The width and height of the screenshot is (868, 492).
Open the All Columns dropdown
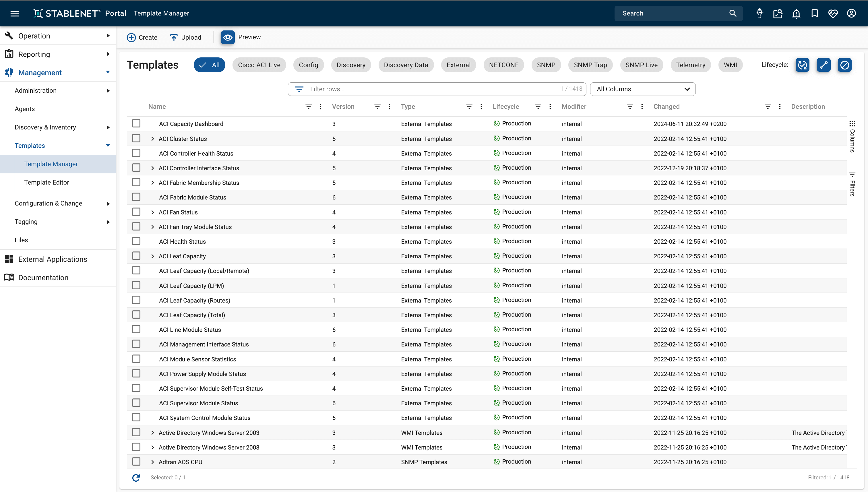pyautogui.click(x=643, y=89)
